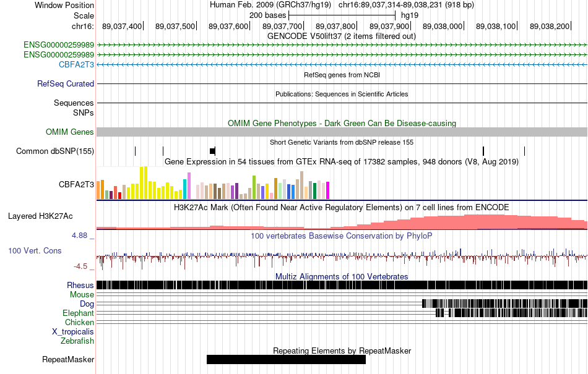Open the RefSeq Curated track label

pyautogui.click(x=65, y=83)
